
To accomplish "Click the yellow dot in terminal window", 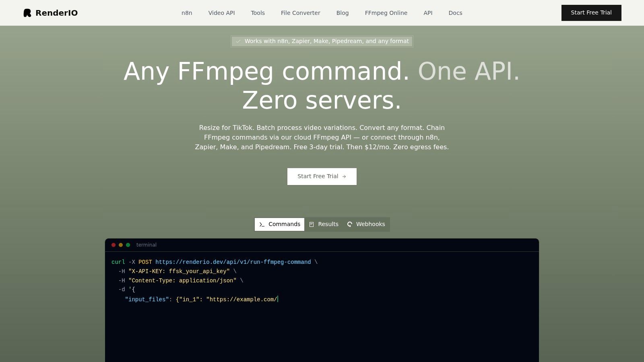I will 121,245.
